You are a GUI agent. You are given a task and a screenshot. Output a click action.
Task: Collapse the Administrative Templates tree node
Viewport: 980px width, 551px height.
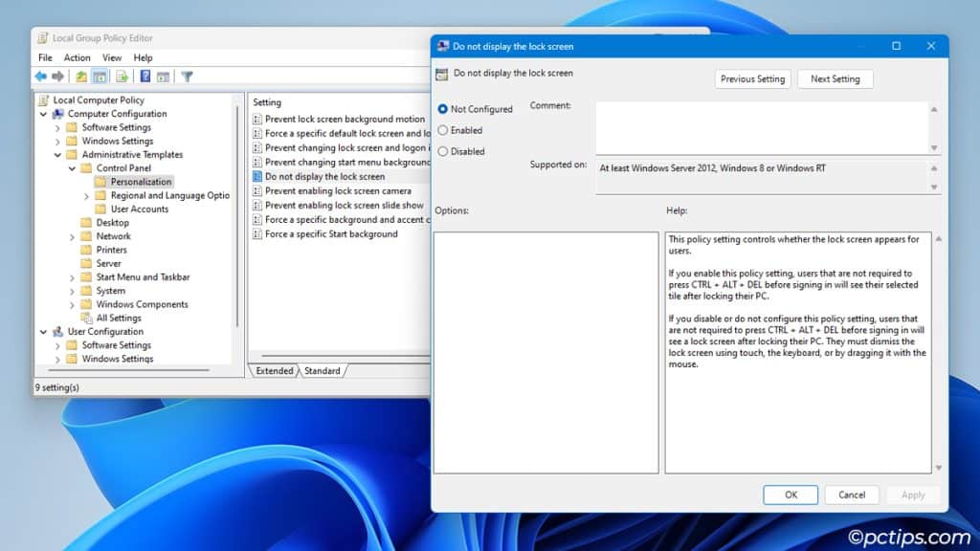tap(58, 155)
